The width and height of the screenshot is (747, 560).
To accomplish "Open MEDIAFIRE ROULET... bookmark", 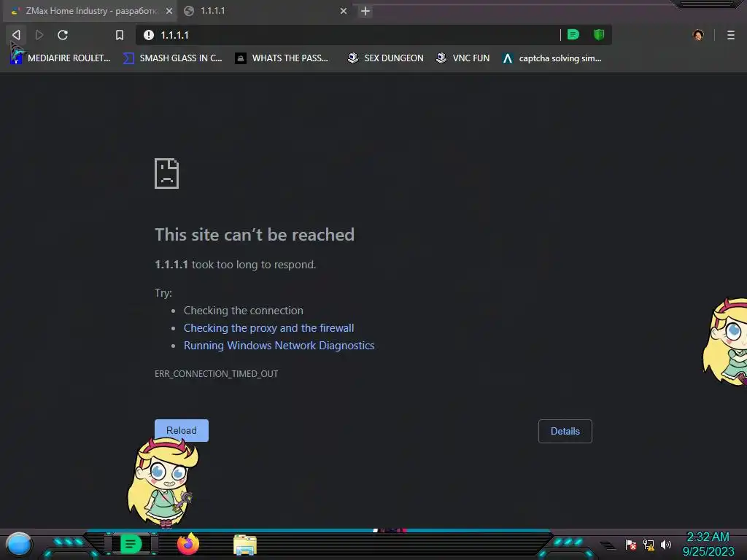I will pos(61,58).
